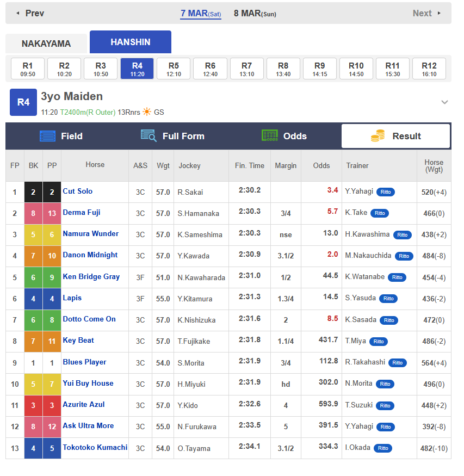
Task: Click the blue R4 race badge
Action: pyautogui.click(x=23, y=102)
